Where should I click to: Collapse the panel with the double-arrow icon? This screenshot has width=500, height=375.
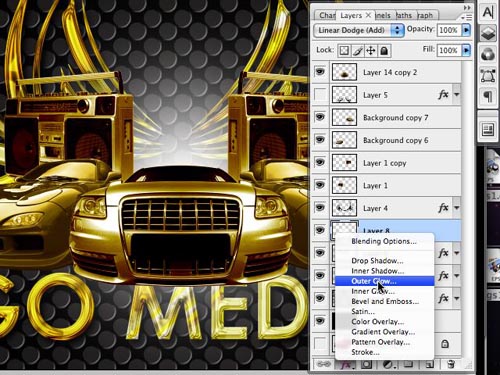467,7
